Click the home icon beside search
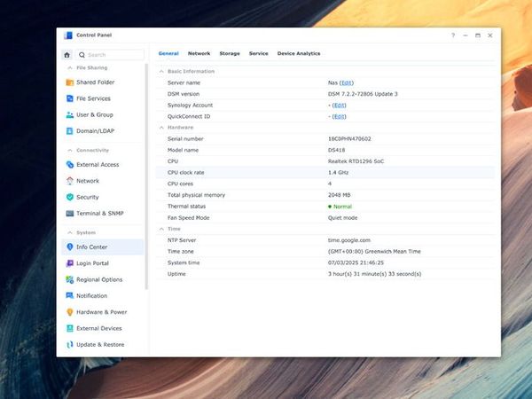Image resolution: width=532 pixels, height=399 pixels. 66,55
